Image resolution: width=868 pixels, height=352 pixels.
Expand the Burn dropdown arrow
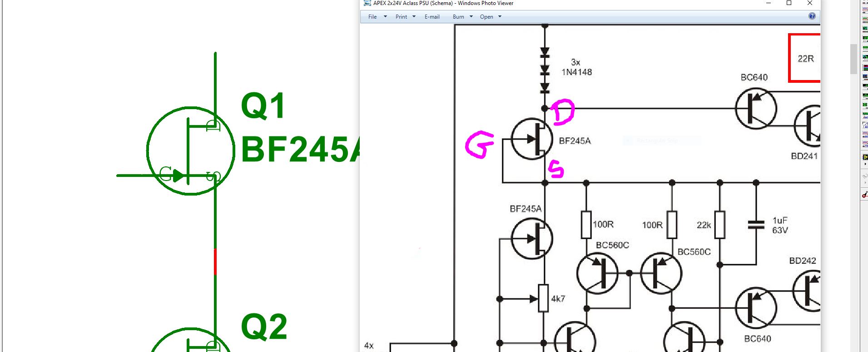tap(471, 17)
